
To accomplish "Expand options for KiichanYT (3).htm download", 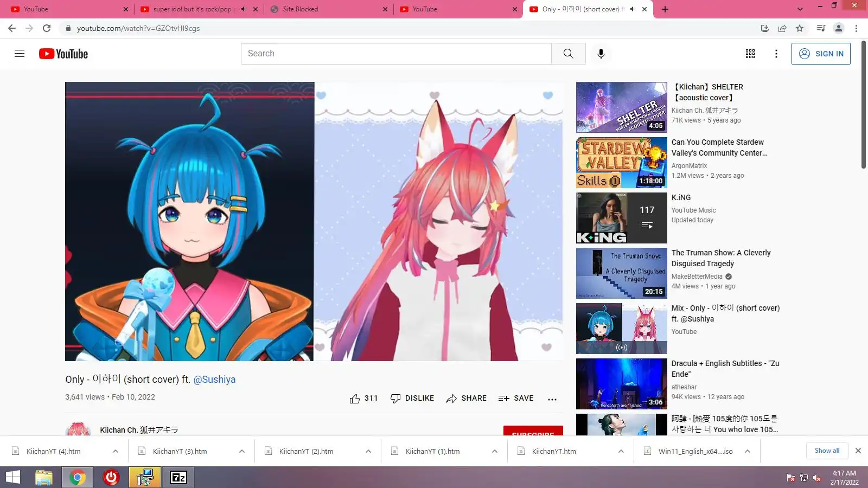I will [242, 451].
